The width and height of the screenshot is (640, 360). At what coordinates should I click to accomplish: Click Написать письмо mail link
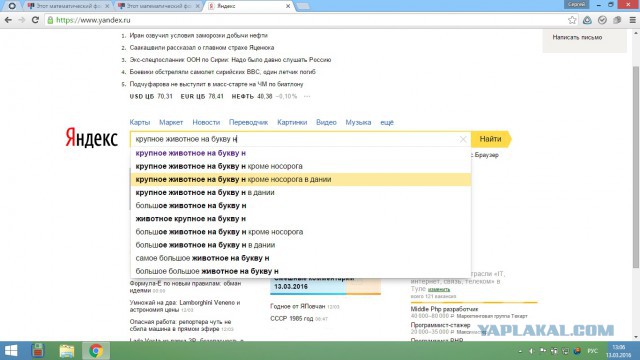click(577, 37)
